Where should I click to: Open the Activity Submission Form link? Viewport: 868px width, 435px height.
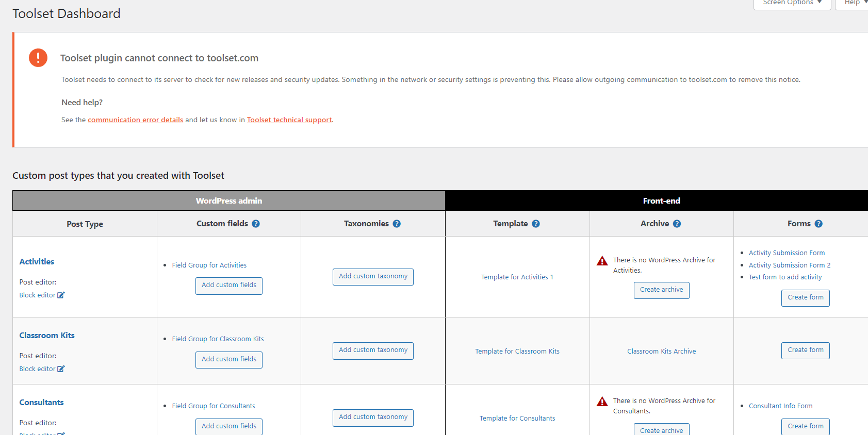coord(787,253)
